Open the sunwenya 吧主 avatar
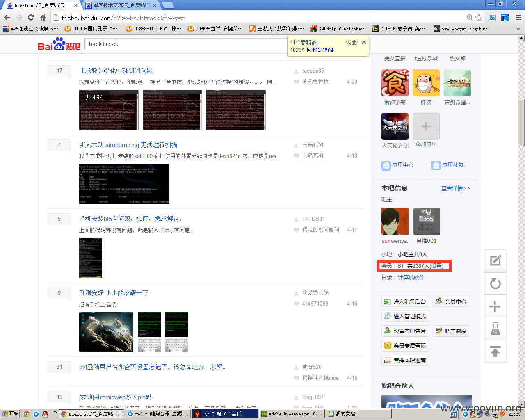This screenshot has height=420, width=525. [395, 221]
